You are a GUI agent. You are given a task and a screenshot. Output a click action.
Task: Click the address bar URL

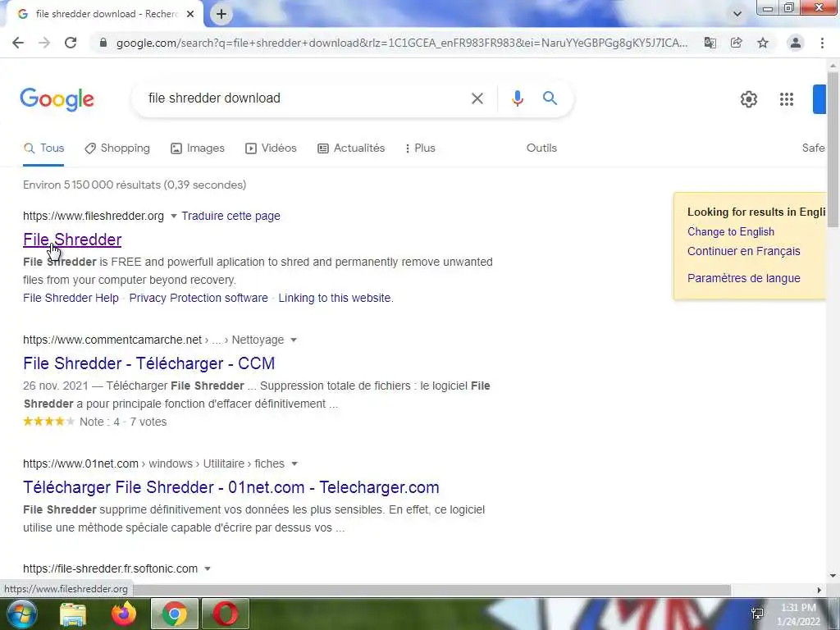tap(402, 43)
